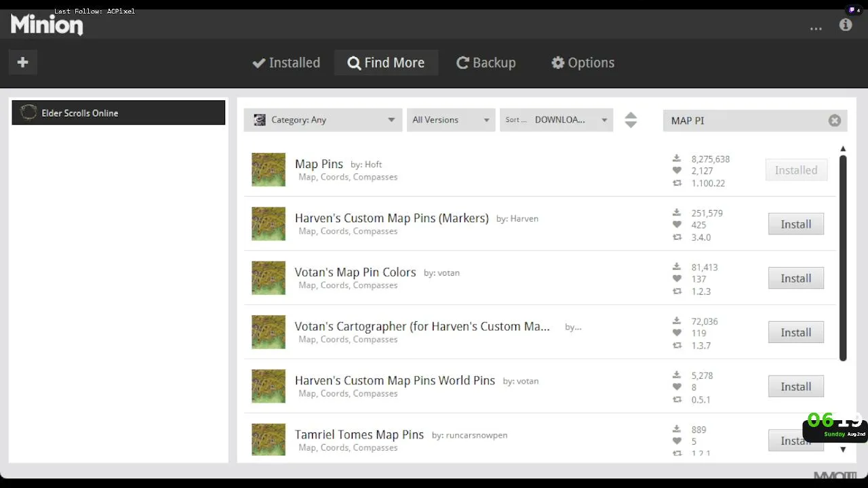Click the 8,275,638 downloads count
Viewport: 868px width, 488px height.
[711, 159]
